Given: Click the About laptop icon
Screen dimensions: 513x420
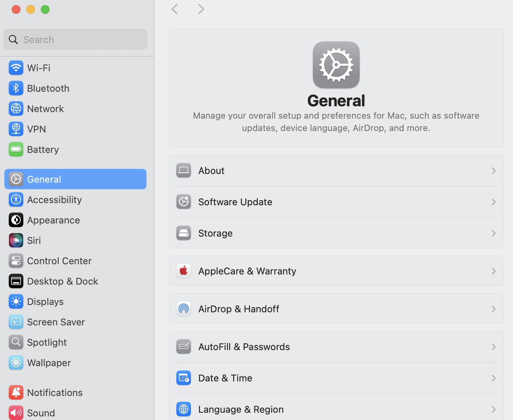Looking at the screenshot, I should [x=184, y=170].
